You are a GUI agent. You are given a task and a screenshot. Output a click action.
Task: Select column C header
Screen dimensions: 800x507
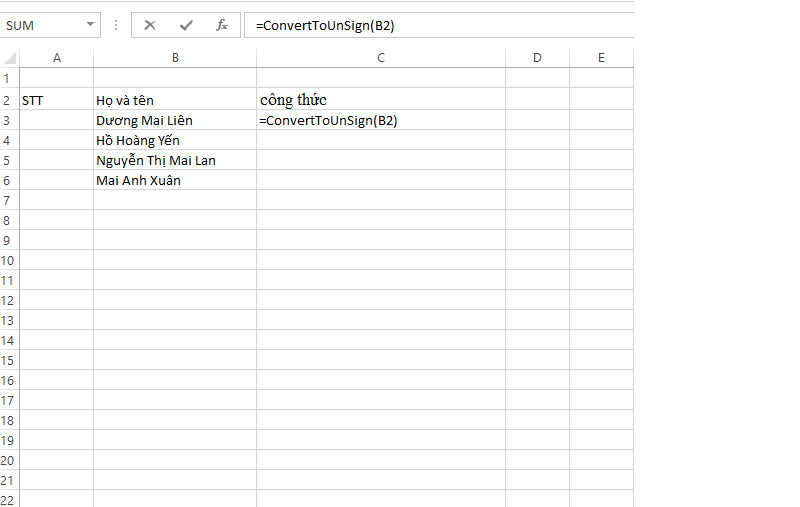[x=381, y=58]
